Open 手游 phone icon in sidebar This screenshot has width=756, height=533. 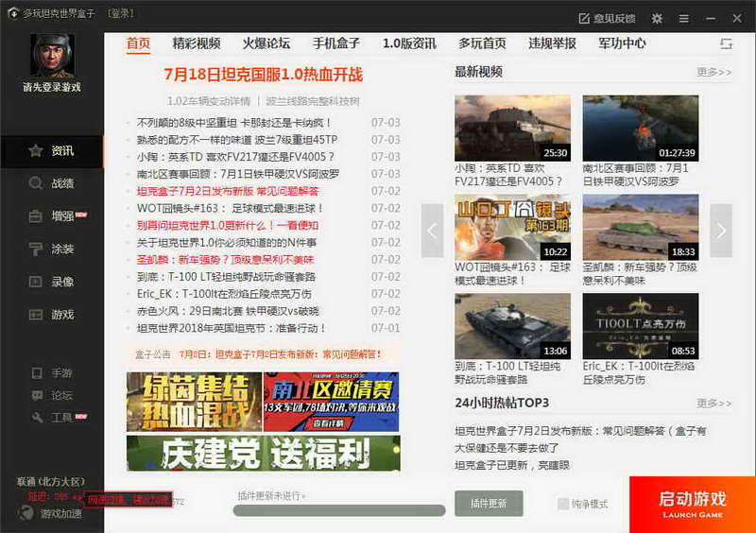(x=37, y=373)
